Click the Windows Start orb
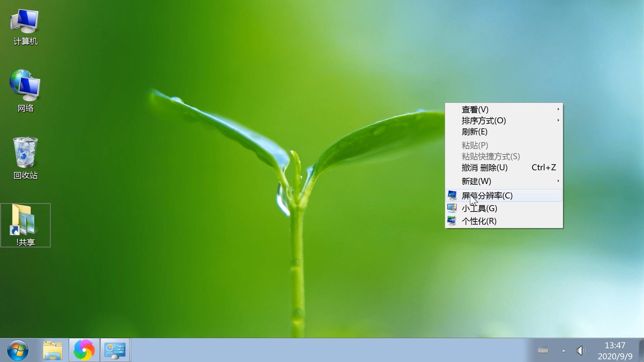The image size is (644, 362). click(x=18, y=350)
